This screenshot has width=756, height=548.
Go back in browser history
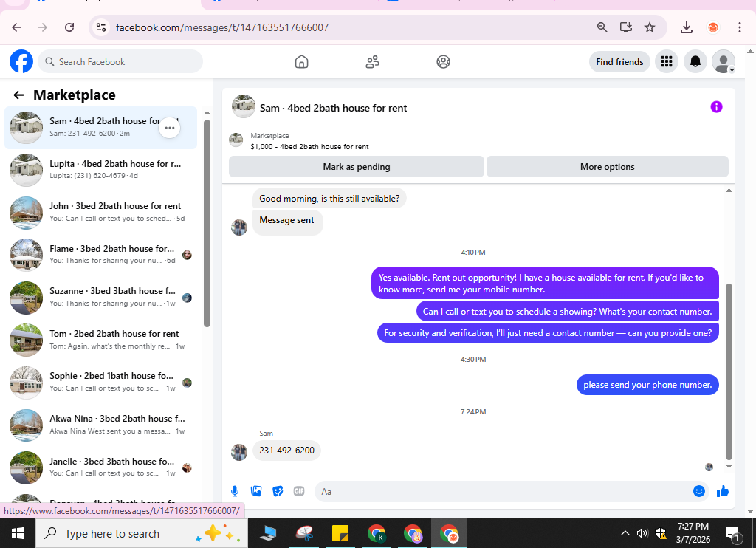(16, 27)
